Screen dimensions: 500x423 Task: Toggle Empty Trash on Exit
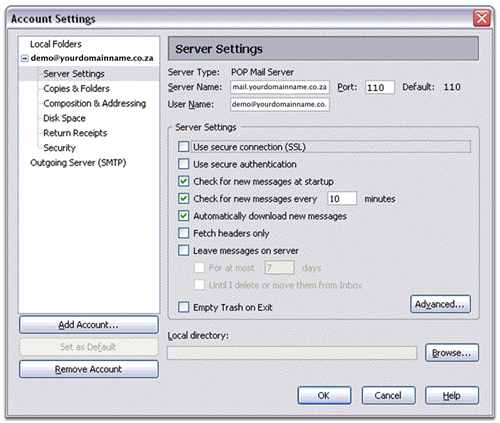(183, 307)
